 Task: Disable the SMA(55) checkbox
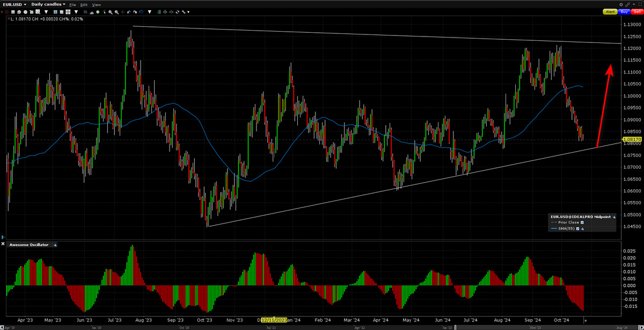coord(578,228)
